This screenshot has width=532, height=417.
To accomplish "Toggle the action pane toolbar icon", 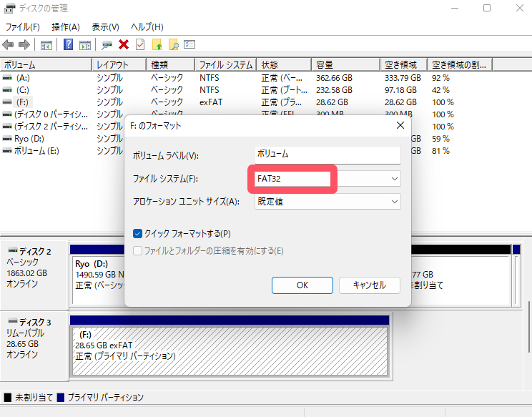I will (85, 45).
